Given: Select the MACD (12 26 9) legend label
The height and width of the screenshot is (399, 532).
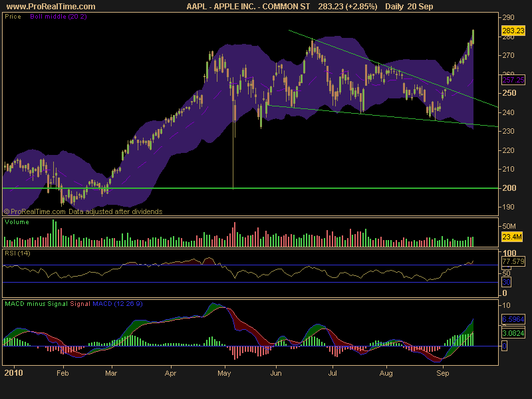Looking at the screenshot, I should (x=118, y=304).
